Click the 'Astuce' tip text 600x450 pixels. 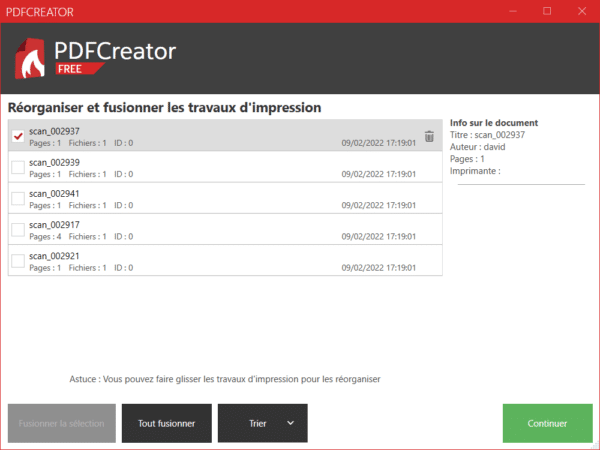225,379
